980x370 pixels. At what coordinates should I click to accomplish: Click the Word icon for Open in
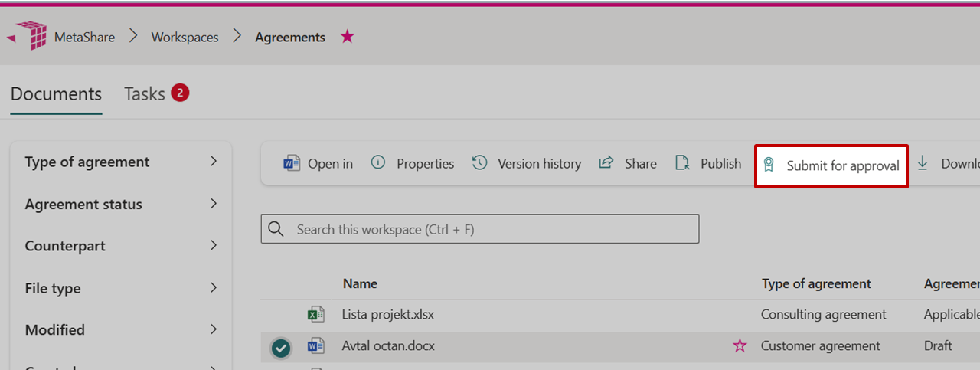292,163
